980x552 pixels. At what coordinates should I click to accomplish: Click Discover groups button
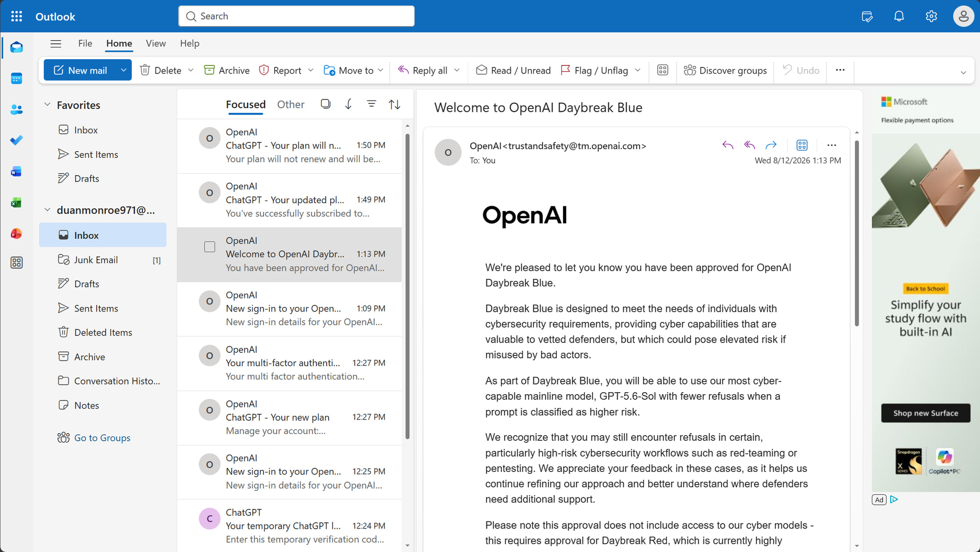pos(725,70)
